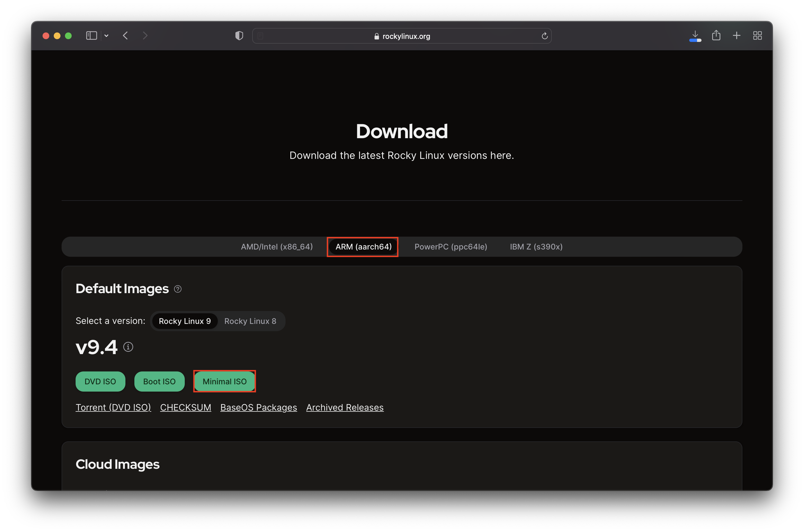Reload the rockylinux.org page
The width and height of the screenshot is (804, 532).
click(x=544, y=36)
